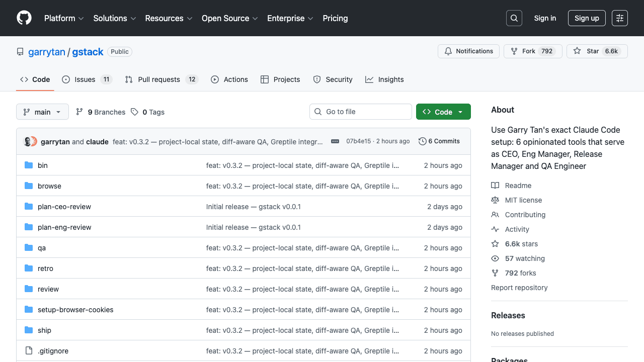This screenshot has width=644, height=362.
Task: Open the command palette icon near Sign up
Action: pos(619,18)
